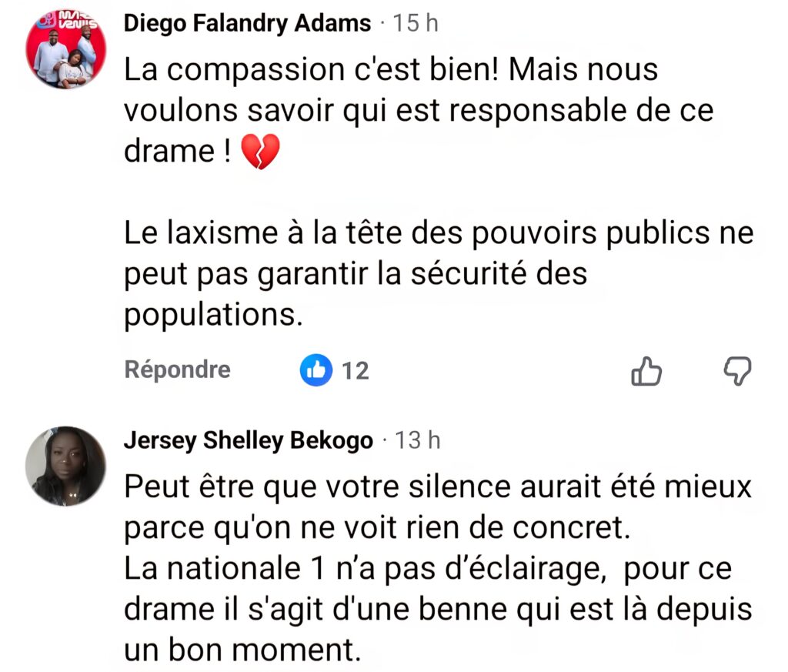Click the "13 h" comment timestamp
Viewport: 788px width, 672px height.
click(x=417, y=441)
